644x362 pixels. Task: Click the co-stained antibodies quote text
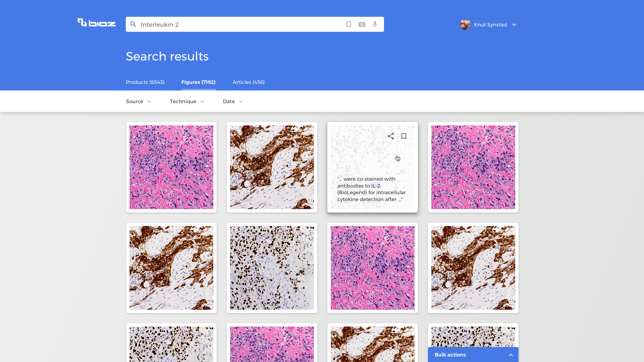pyautogui.click(x=371, y=189)
